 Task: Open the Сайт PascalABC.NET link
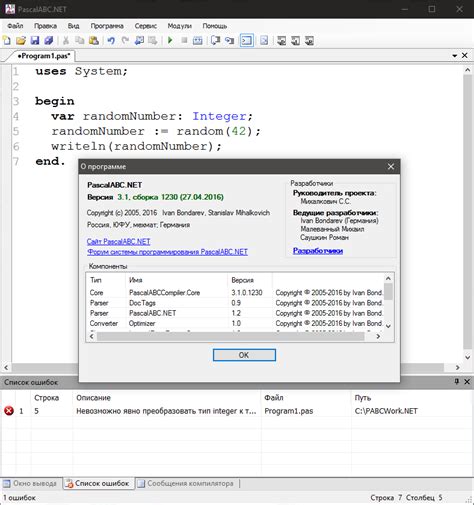pos(118,241)
